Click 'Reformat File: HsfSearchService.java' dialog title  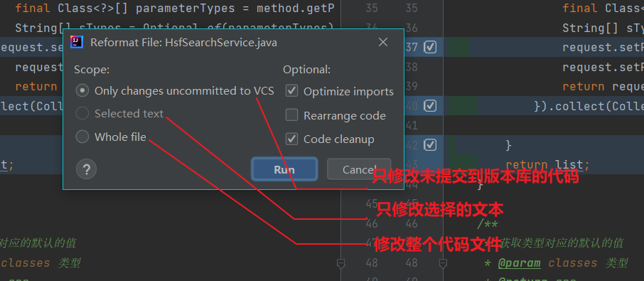pyautogui.click(x=183, y=42)
